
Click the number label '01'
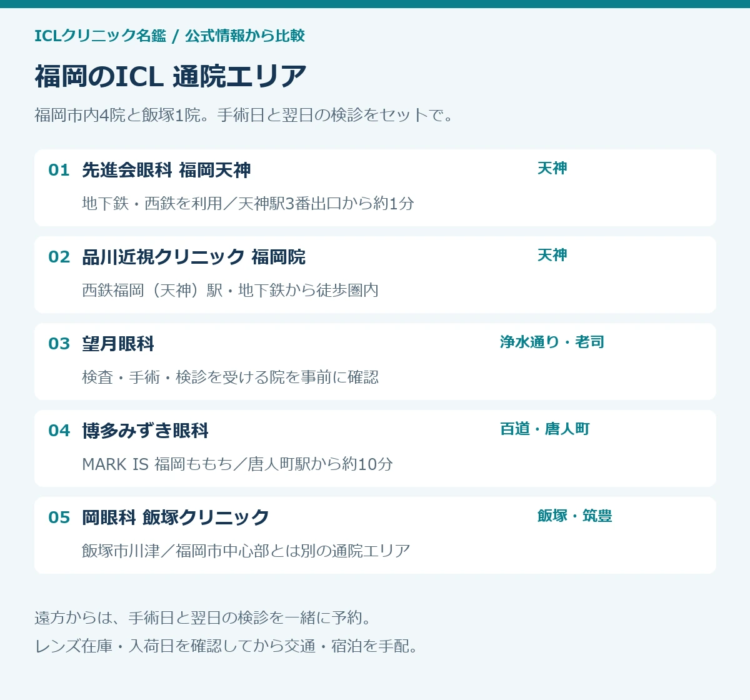59,170
